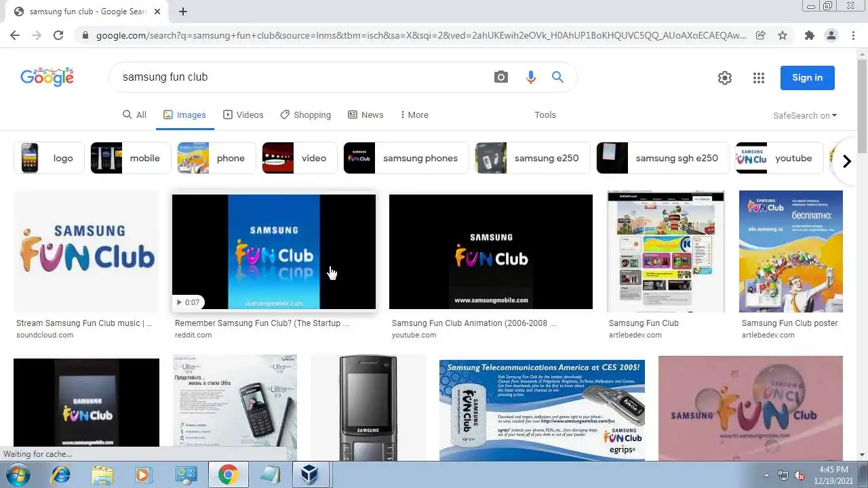Open Chrome's three-dot menu
The width and height of the screenshot is (868, 488).
coord(852,35)
